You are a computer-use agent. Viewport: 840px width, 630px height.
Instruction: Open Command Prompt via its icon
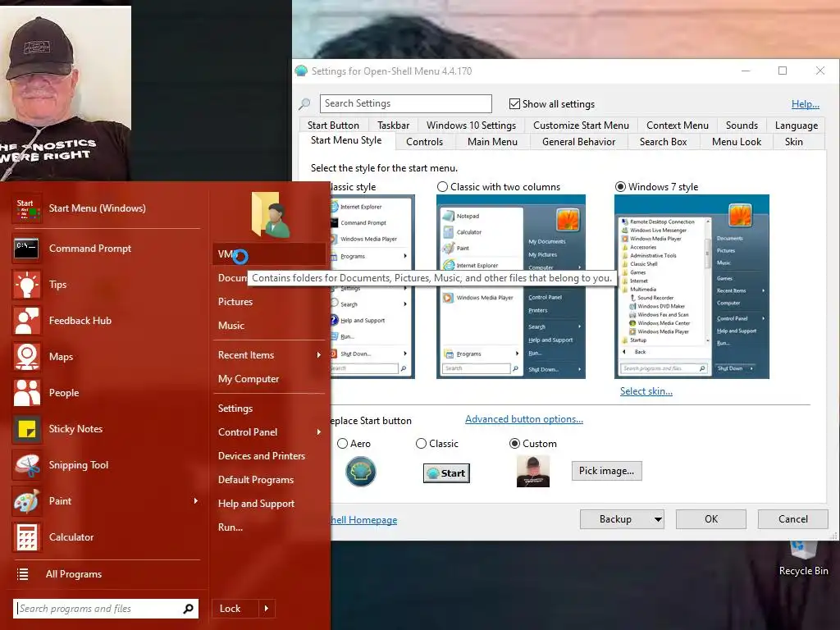[27, 249]
